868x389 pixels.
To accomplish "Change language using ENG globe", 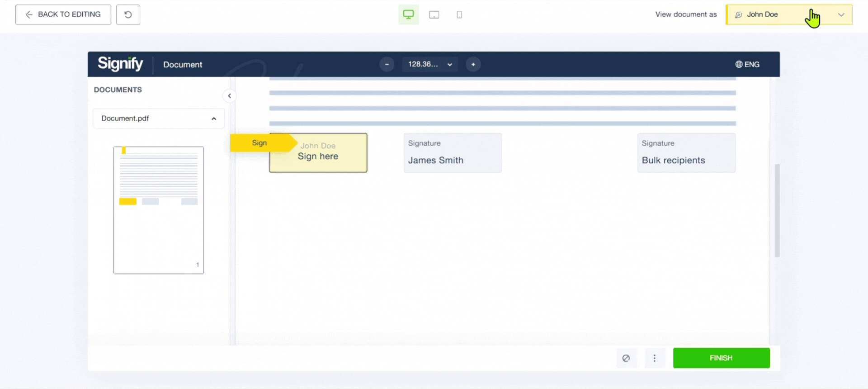I will (747, 64).
